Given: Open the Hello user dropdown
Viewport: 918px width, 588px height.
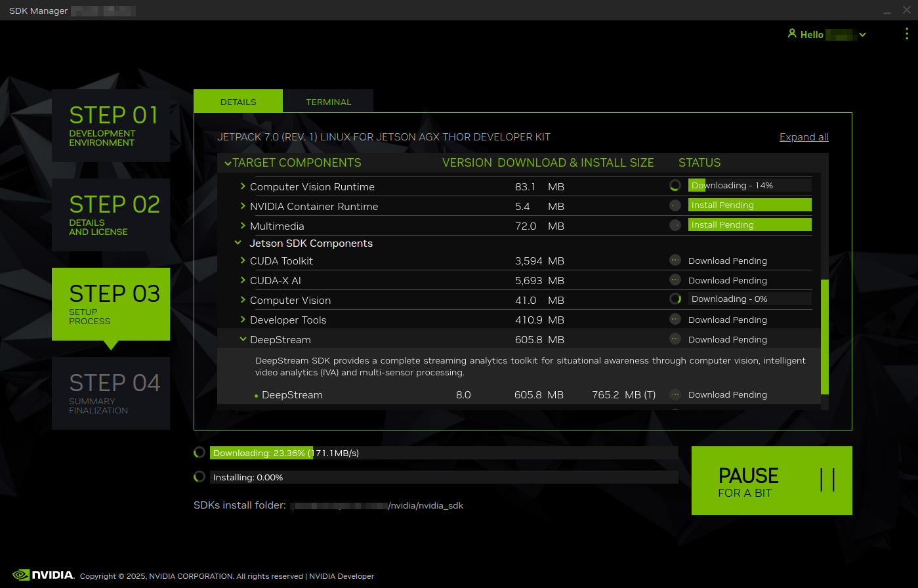Looking at the screenshot, I should click(862, 34).
